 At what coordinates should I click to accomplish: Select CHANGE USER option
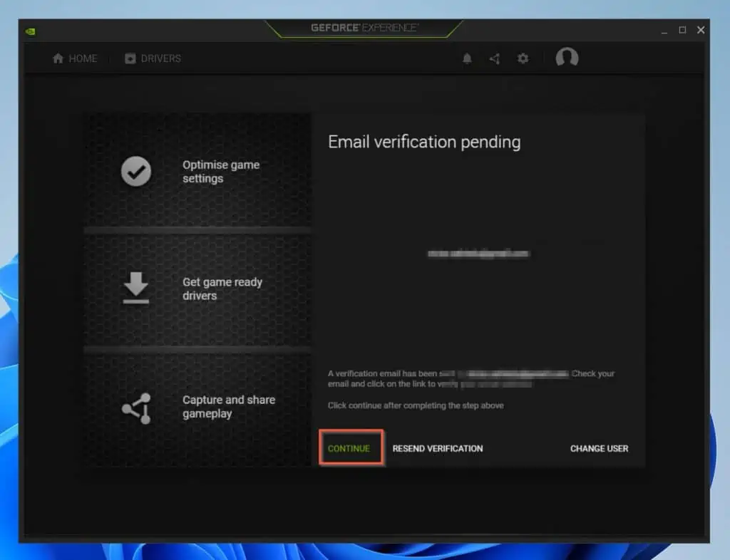(599, 449)
